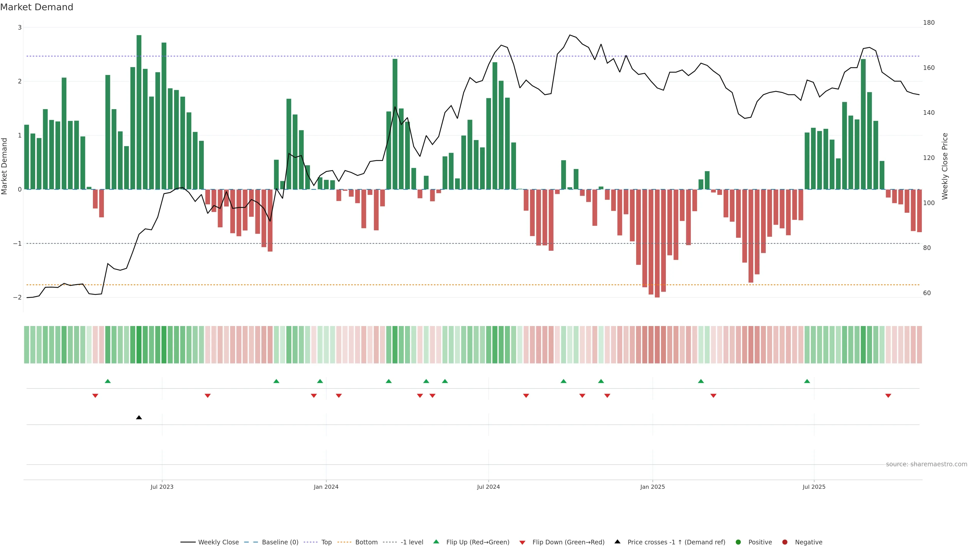This screenshot has width=980, height=551.
Task: Toggle the -1 level legend entry
Action: (x=412, y=542)
